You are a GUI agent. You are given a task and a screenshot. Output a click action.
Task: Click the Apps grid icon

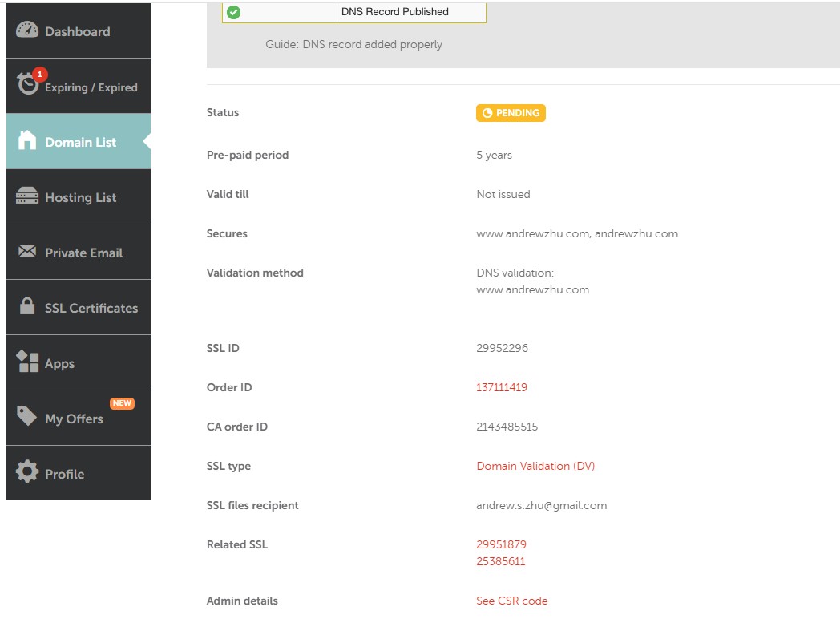(x=27, y=362)
